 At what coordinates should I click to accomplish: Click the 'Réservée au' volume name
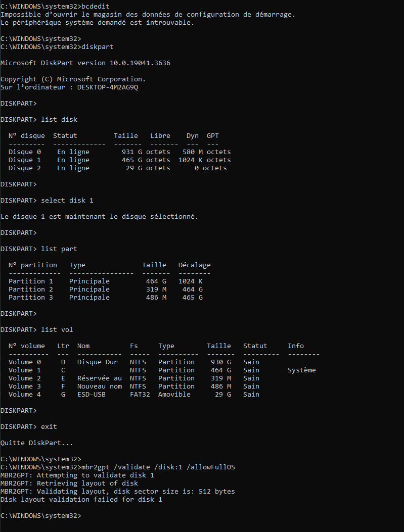click(100, 378)
